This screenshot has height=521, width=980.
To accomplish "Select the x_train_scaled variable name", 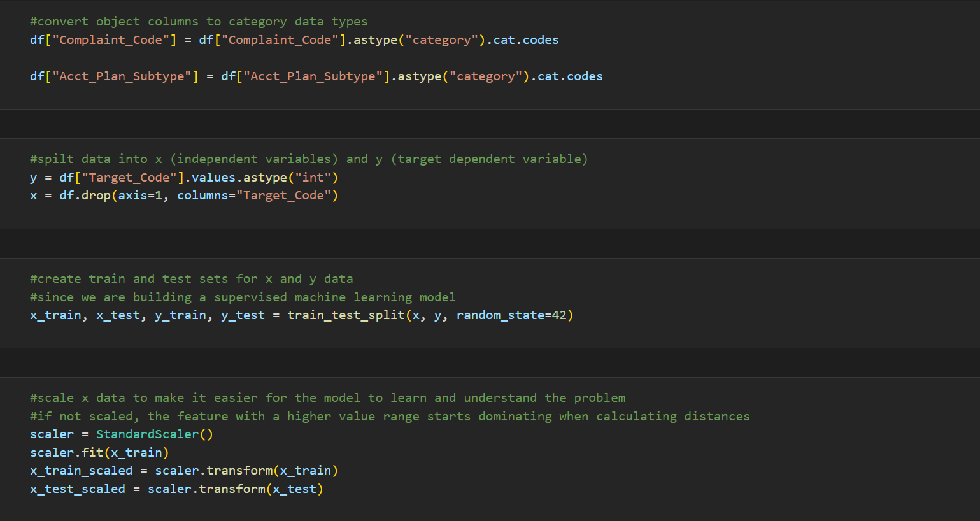I will (x=81, y=470).
